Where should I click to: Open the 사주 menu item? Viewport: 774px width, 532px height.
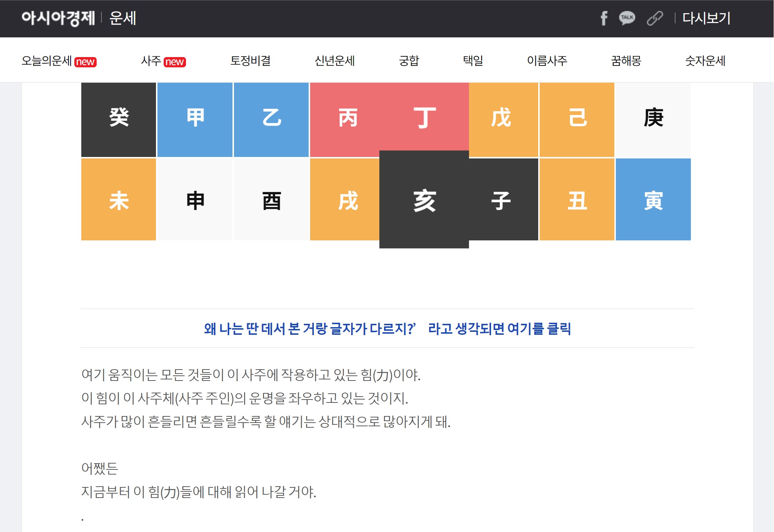[163, 61]
